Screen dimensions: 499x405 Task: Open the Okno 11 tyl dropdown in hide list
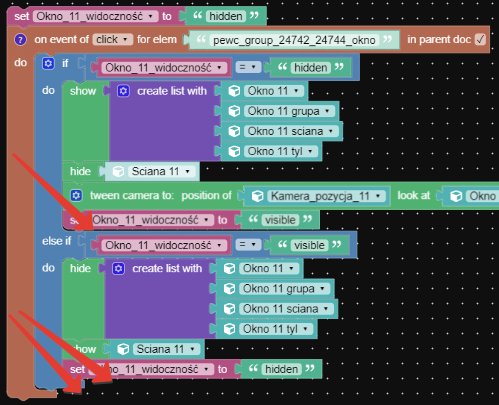click(276, 329)
